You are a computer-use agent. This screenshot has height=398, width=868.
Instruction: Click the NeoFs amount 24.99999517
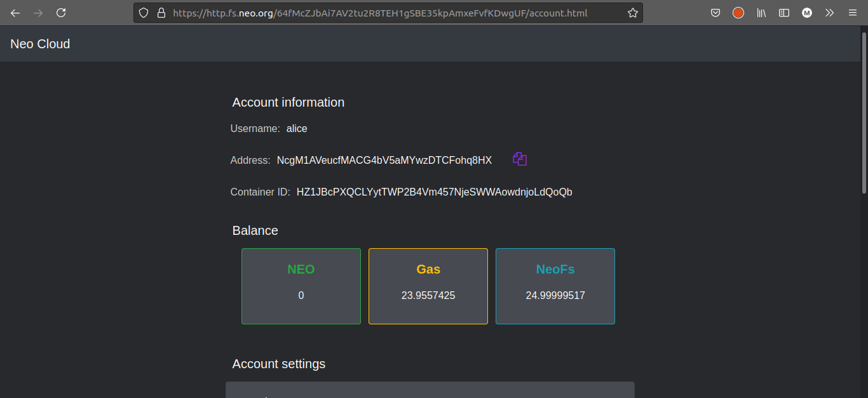[x=555, y=296]
